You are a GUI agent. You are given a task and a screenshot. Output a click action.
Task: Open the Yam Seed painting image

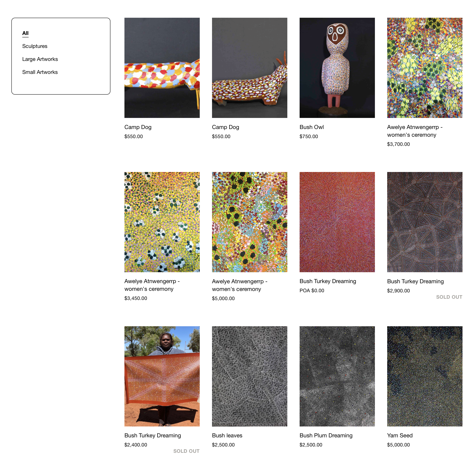425,376
